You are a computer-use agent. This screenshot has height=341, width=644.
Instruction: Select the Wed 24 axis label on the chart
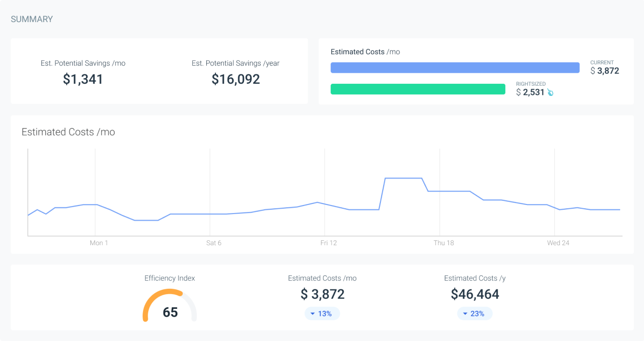558,243
